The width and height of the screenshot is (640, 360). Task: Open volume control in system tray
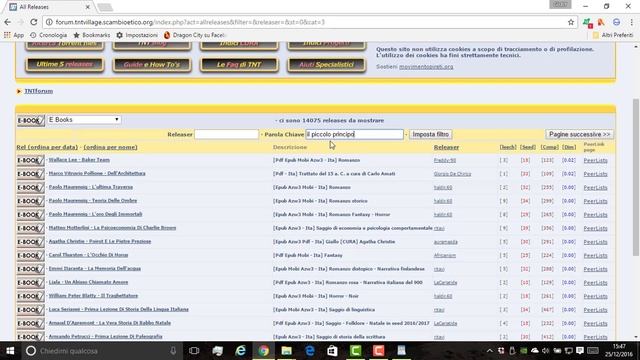tap(546, 351)
